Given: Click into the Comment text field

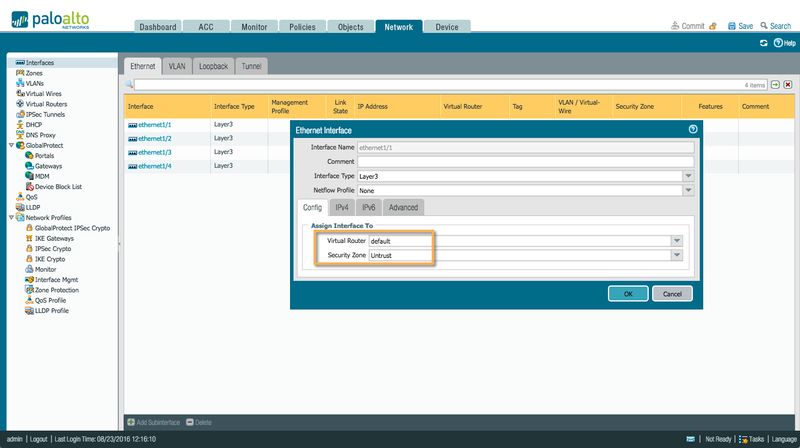Looking at the screenshot, I should pos(525,161).
